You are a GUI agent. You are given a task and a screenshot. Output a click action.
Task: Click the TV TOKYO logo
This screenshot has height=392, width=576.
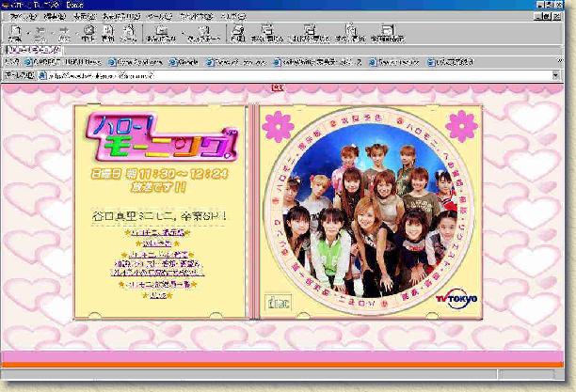[x=456, y=298]
